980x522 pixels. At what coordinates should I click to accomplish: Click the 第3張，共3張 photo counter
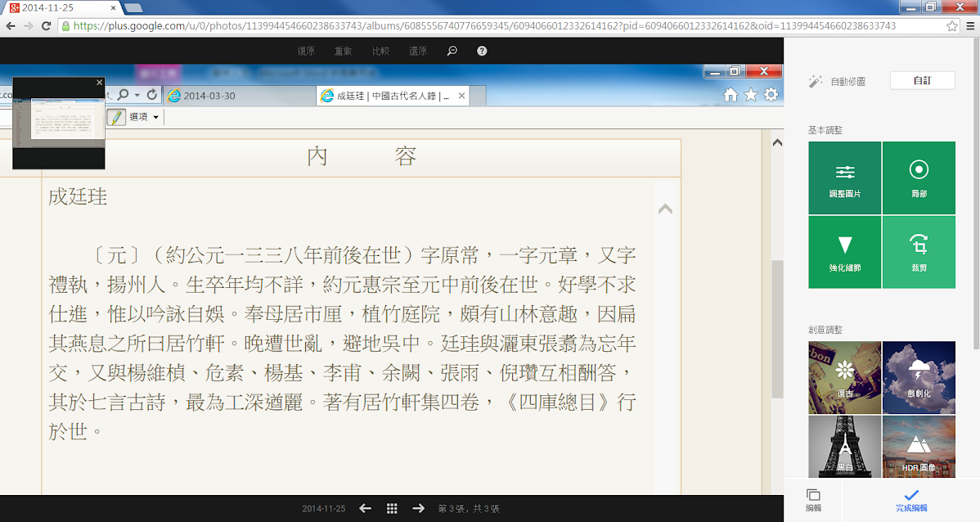point(469,509)
